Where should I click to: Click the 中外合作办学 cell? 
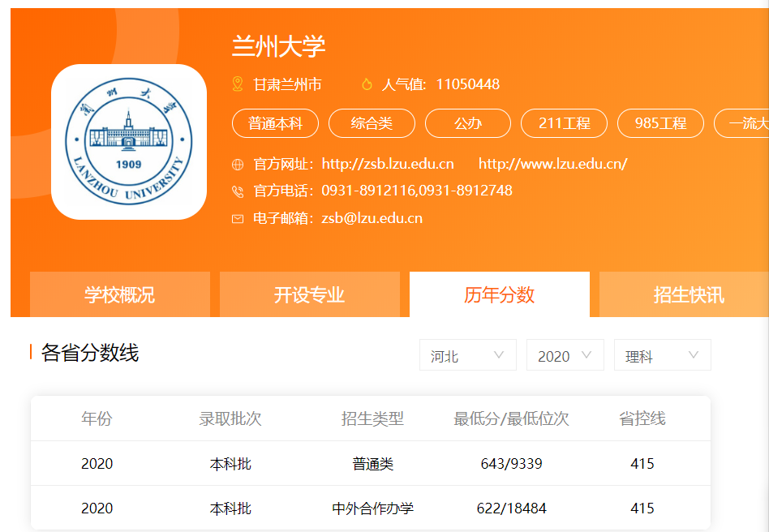pos(372,508)
